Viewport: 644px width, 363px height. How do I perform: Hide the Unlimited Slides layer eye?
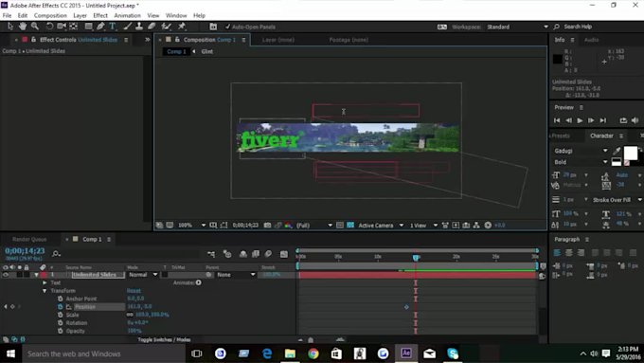tap(6, 275)
